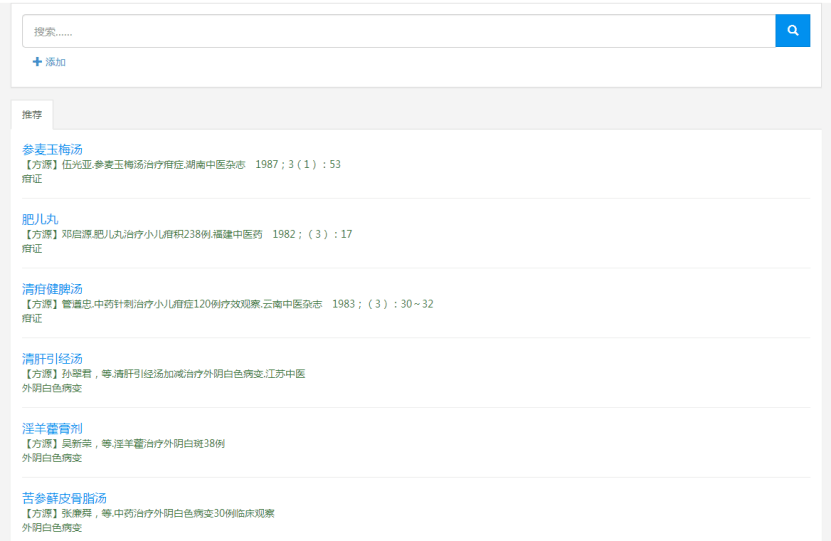
Task: Click source line mentioning 福建中医药 1982
Action: (x=187, y=234)
